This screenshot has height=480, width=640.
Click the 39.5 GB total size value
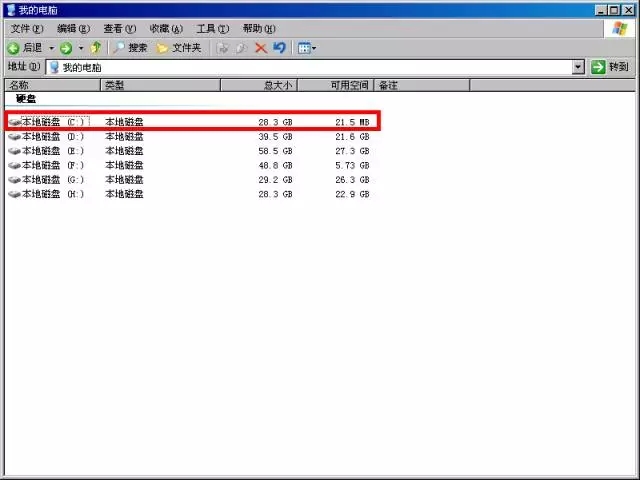click(275, 136)
